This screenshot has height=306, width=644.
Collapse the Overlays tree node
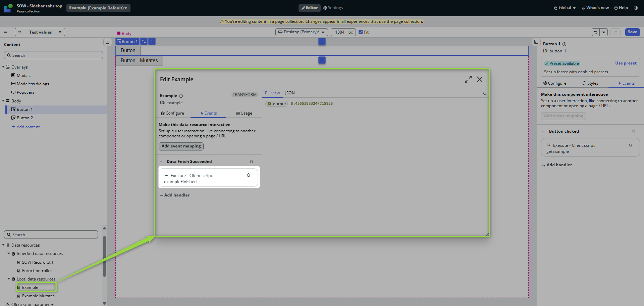3,67
